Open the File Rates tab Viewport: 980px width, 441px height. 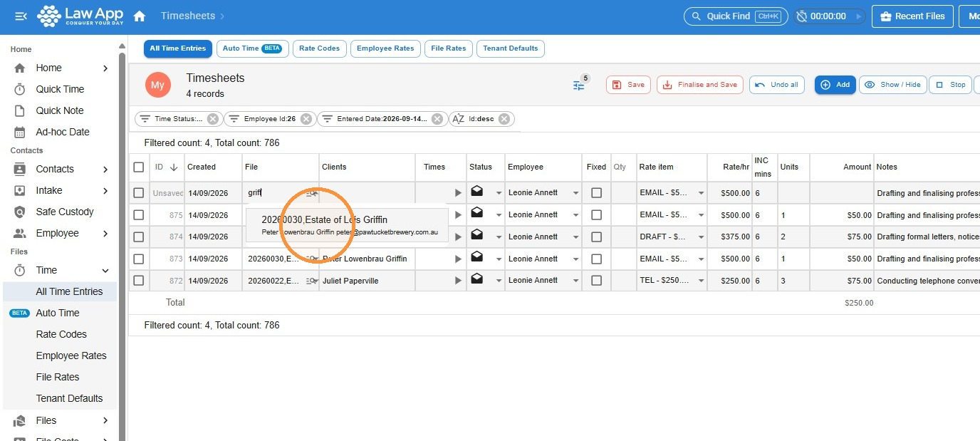tap(449, 48)
